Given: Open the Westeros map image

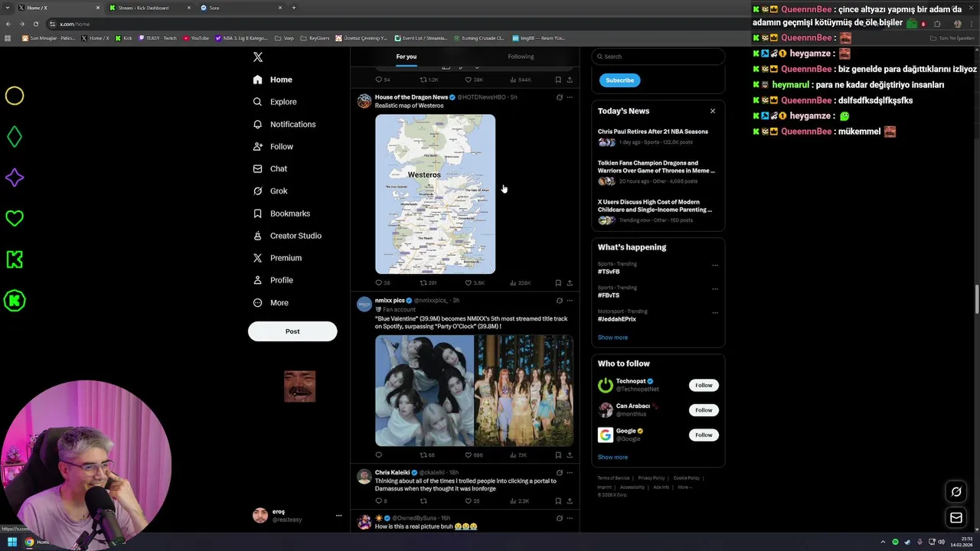Looking at the screenshot, I should point(435,194).
